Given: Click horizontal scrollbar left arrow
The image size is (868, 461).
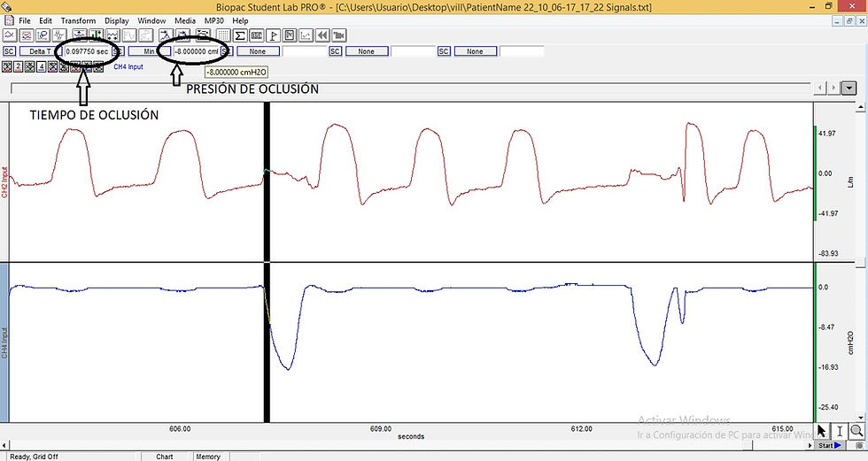Looking at the screenshot, I should 4,445.
